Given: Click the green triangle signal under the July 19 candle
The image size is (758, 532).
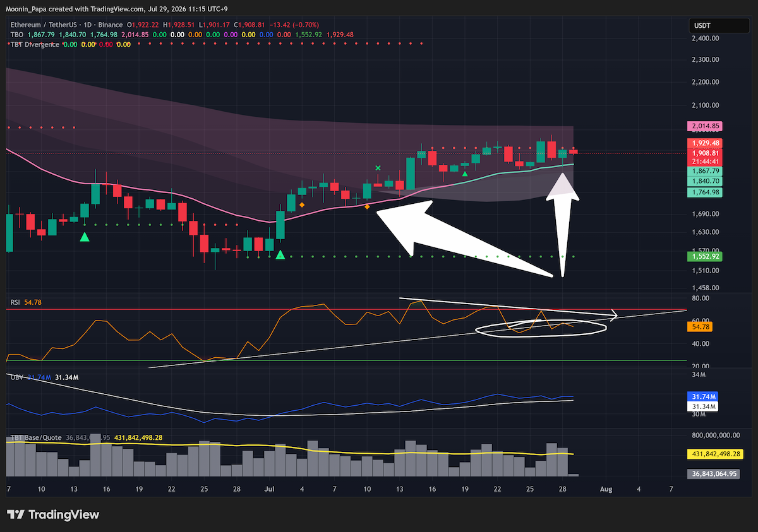Looking at the screenshot, I should tap(465, 174).
